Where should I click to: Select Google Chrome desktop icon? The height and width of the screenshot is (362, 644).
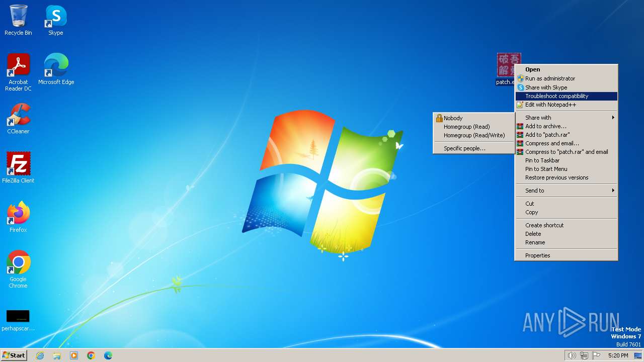point(18,269)
